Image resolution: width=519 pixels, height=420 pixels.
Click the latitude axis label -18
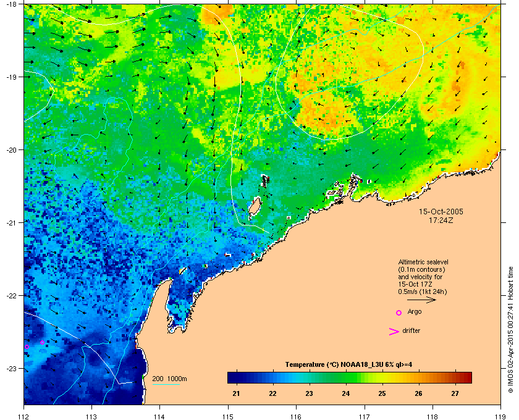(x=11, y=4)
